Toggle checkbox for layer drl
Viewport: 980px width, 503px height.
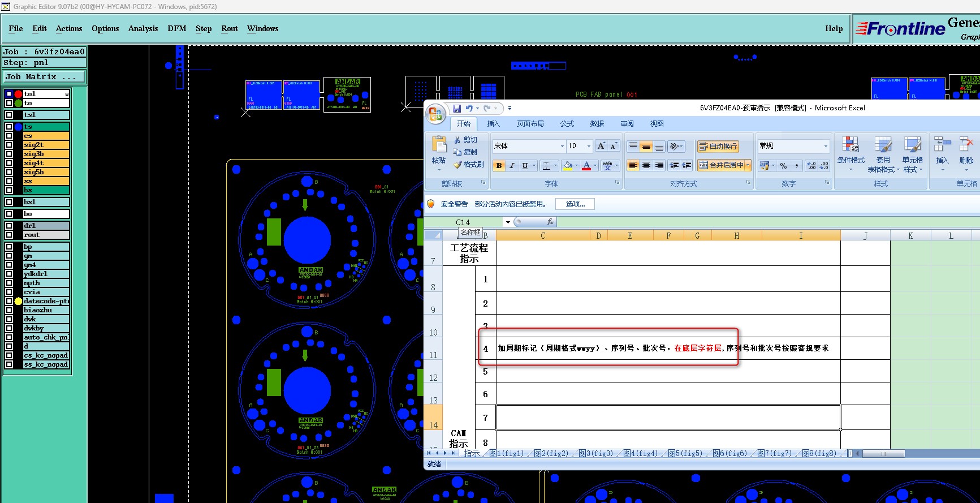(9, 226)
